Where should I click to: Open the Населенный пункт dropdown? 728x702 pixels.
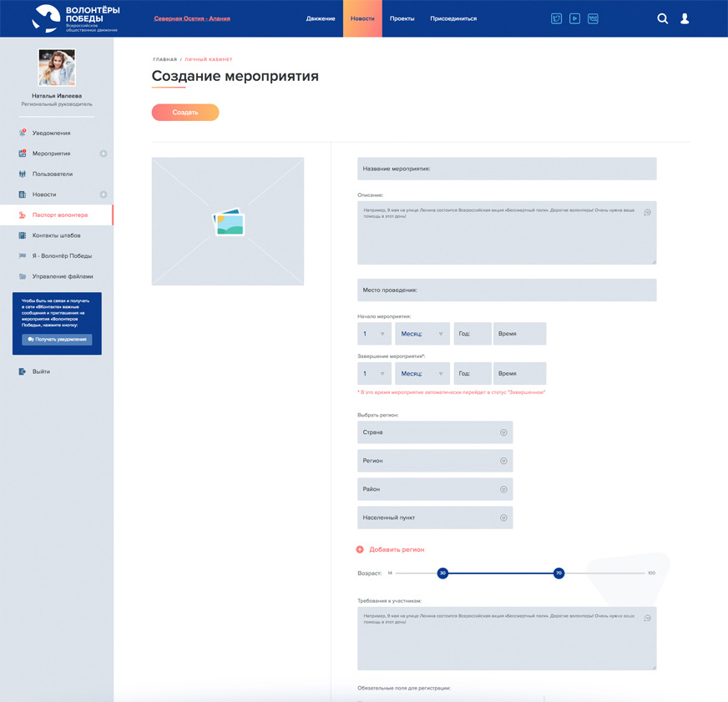[435, 518]
